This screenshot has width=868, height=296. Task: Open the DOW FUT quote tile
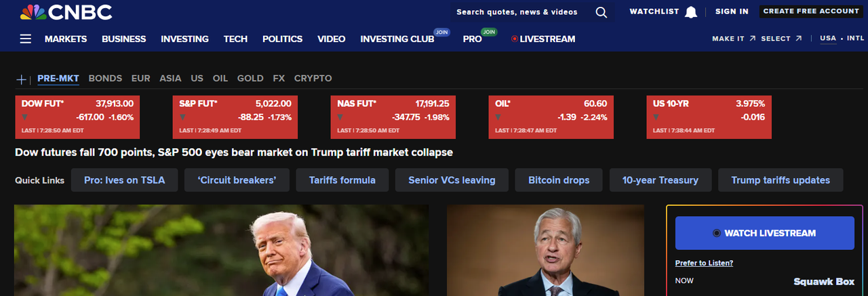point(78,117)
